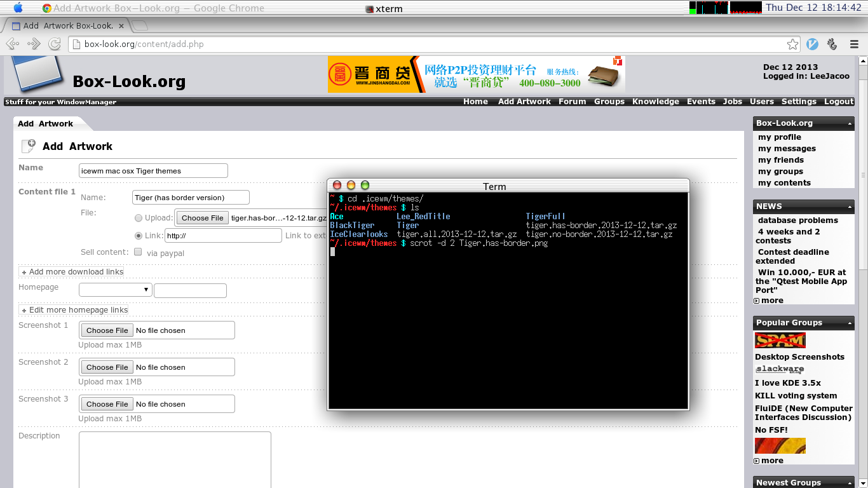Open the Homepage dropdown
Screen dimensions: 868x488
pyautogui.click(x=115, y=290)
